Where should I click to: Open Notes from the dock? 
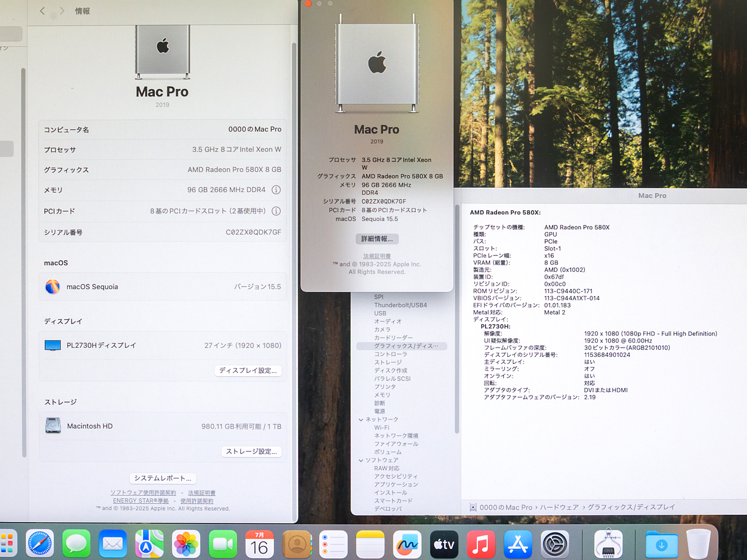pyautogui.click(x=370, y=544)
